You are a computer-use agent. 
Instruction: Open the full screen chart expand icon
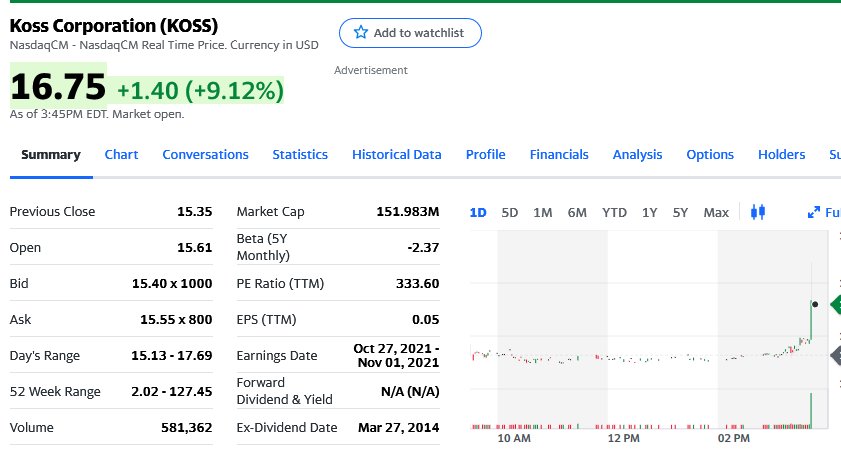click(x=814, y=212)
